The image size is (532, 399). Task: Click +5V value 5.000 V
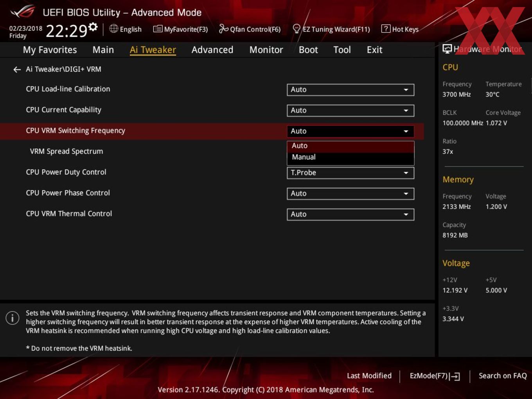coord(496,290)
